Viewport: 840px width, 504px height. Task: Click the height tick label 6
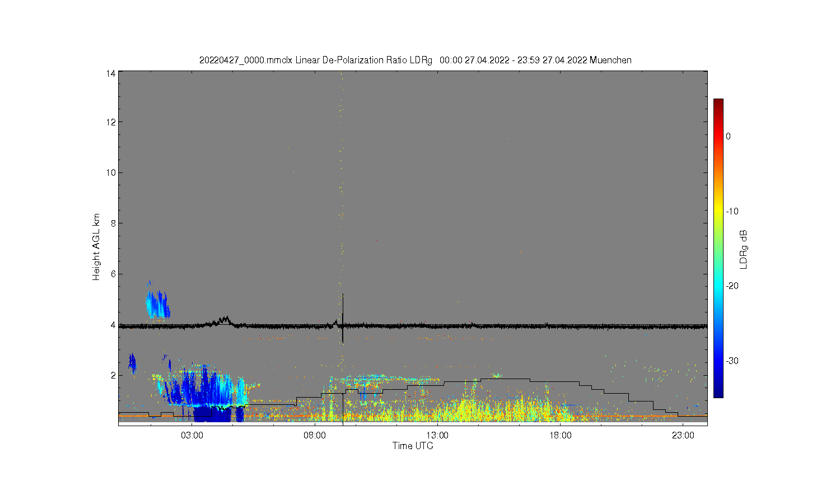(x=113, y=274)
